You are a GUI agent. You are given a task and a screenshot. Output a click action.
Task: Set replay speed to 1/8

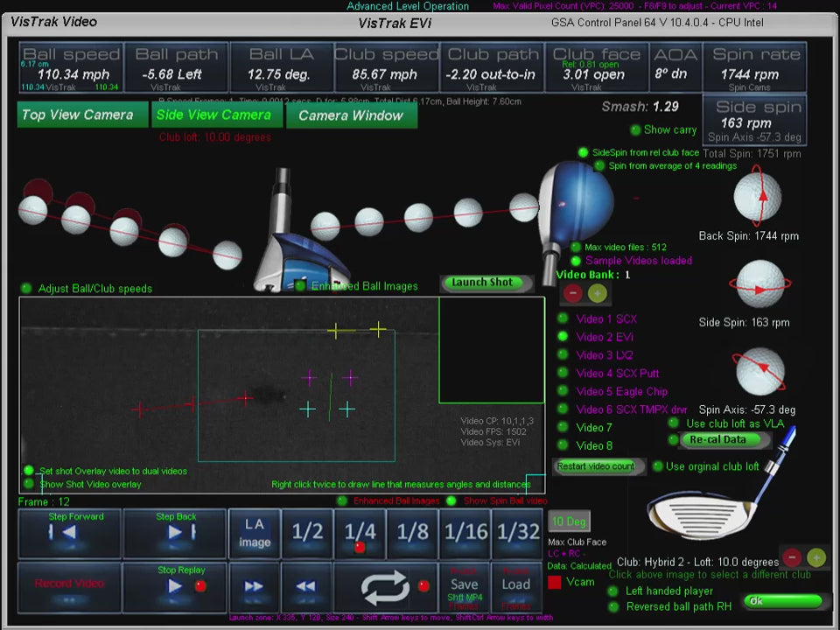412,533
